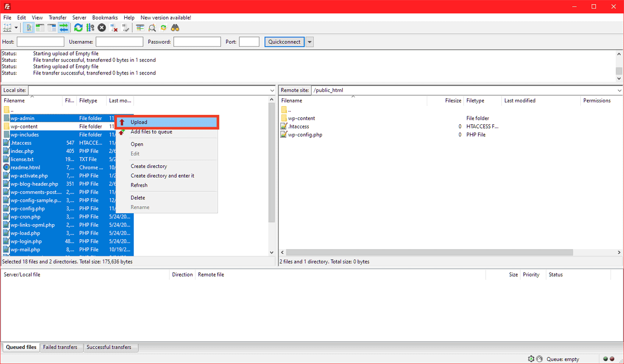Focus the Port input field
Screen dimensions: 624x364
tap(249, 42)
